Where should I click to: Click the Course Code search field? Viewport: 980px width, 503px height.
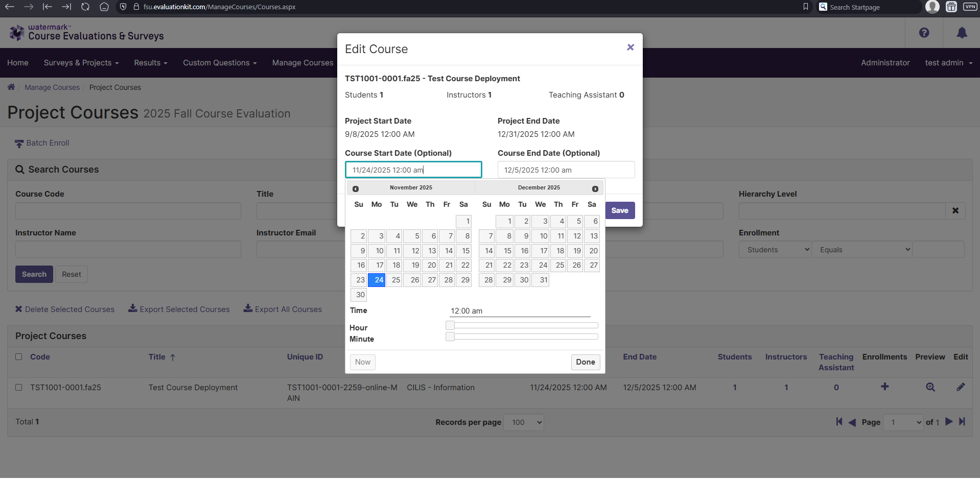(128, 211)
